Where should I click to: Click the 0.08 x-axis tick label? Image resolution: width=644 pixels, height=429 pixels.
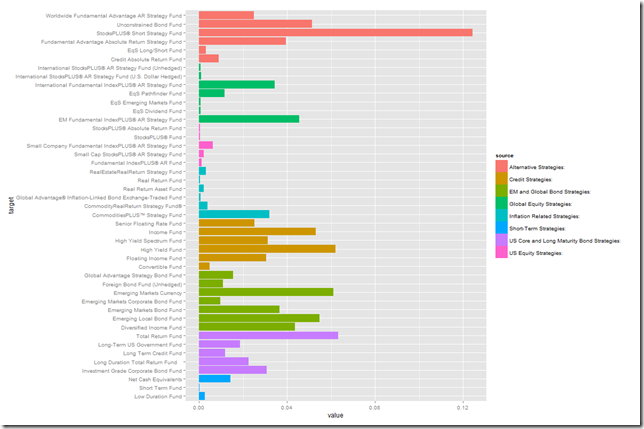pos(375,408)
